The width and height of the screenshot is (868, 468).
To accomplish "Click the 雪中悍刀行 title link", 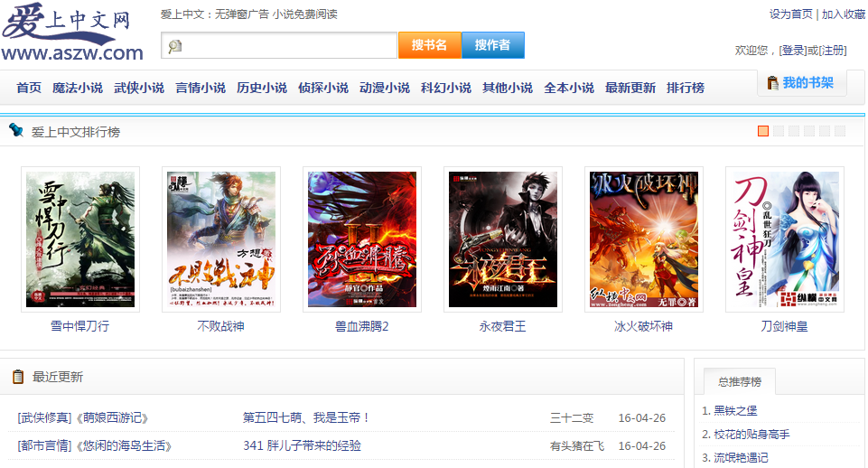I will 80,326.
